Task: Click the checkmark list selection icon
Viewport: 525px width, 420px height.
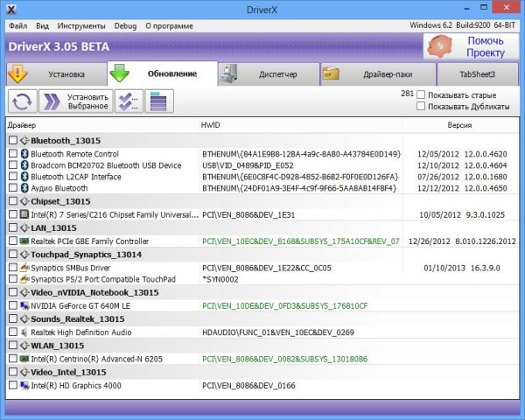Action: coord(129,101)
